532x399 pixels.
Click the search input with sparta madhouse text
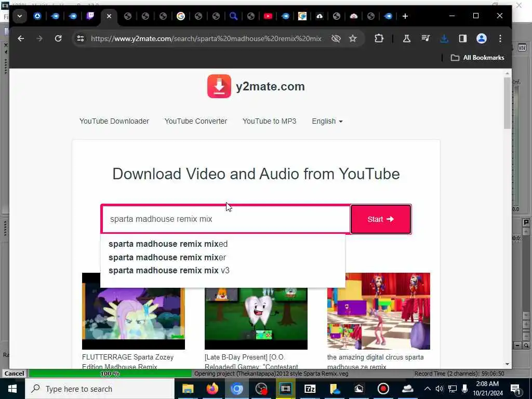(225, 219)
